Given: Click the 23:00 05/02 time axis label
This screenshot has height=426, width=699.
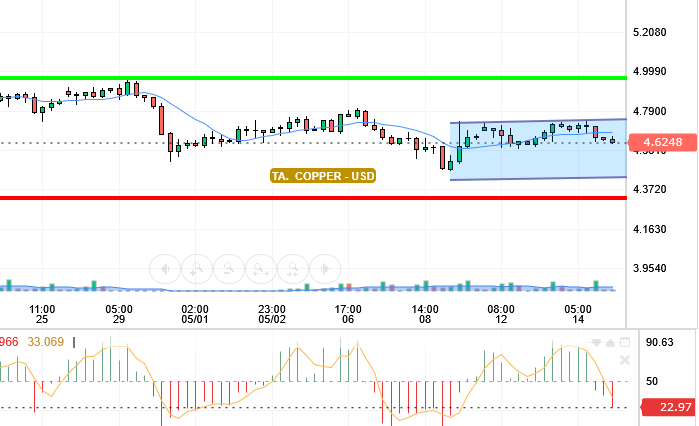Looking at the screenshot, I should 272,314.
